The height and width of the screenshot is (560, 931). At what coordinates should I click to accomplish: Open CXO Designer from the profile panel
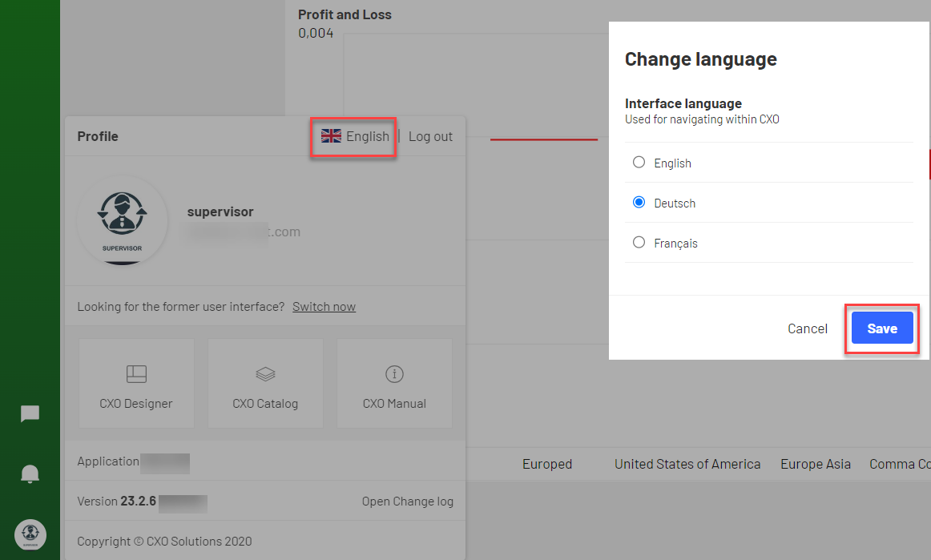pyautogui.click(x=136, y=383)
